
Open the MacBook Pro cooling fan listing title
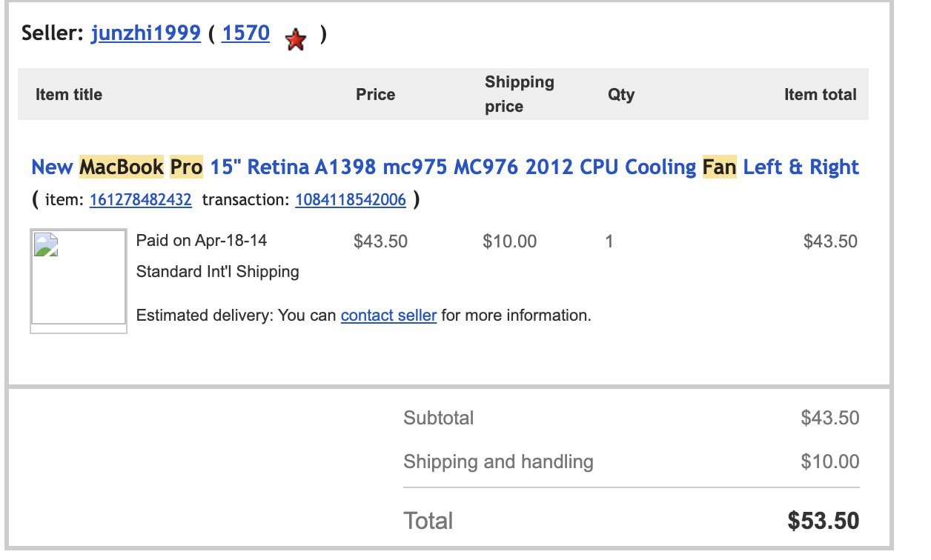click(445, 167)
